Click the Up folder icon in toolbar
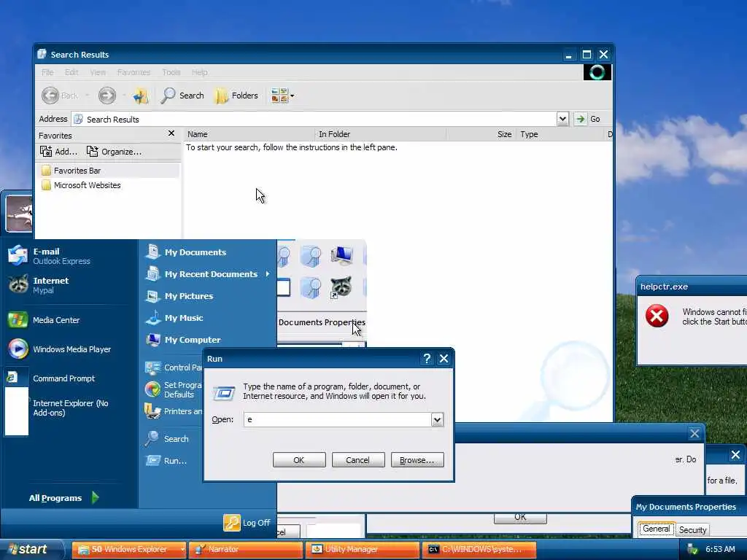The width and height of the screenshot is (747, 560). click(140, 96)
